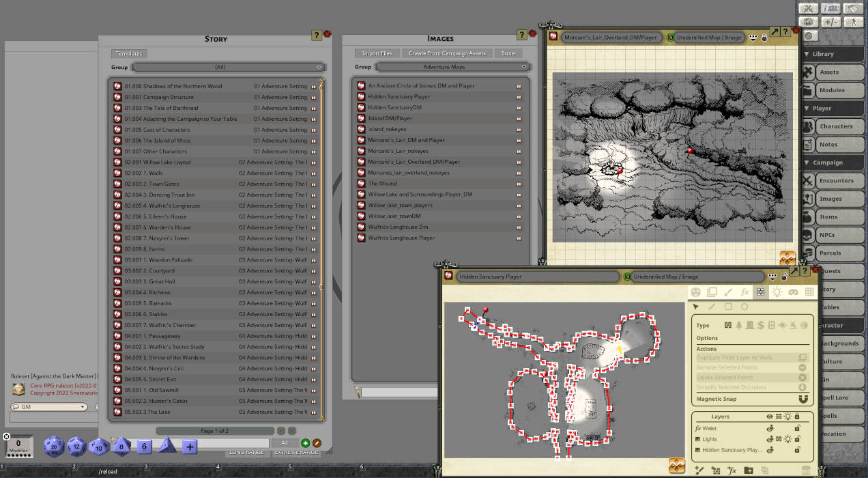Select the line-of-sight walls tool tab

(x=760, y=292)
